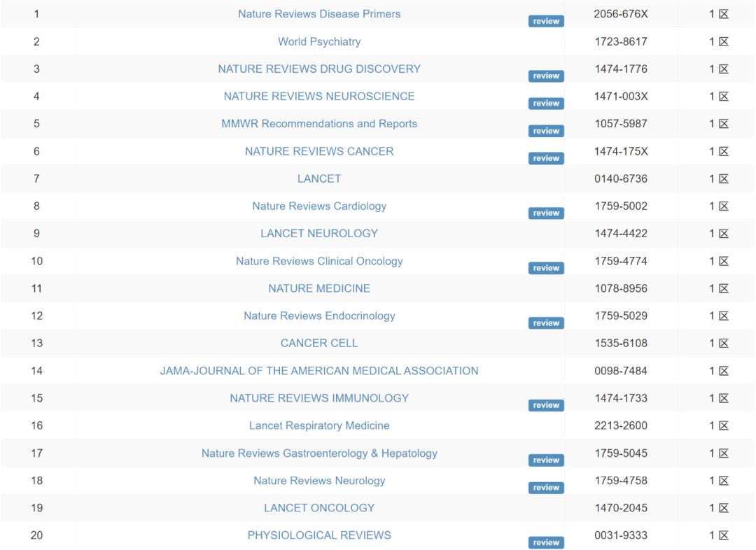Click zone icon in NATURE REVIEWS DRUG DISCOVERY row
The image size is (756, 550).
click(x=724, y=69)
